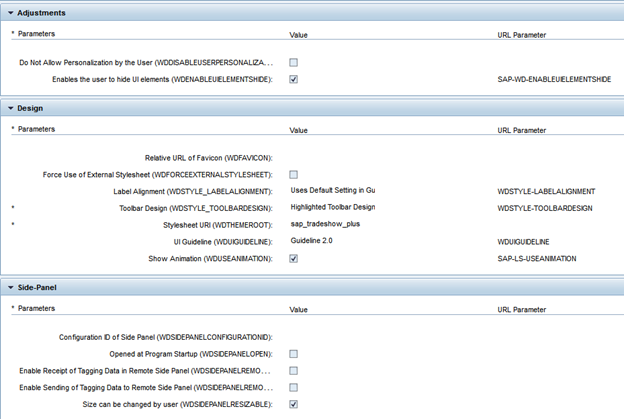Click the Relative URL of Favicon (WDFAVICON) label
624x419 pixels.
point(209,158)
